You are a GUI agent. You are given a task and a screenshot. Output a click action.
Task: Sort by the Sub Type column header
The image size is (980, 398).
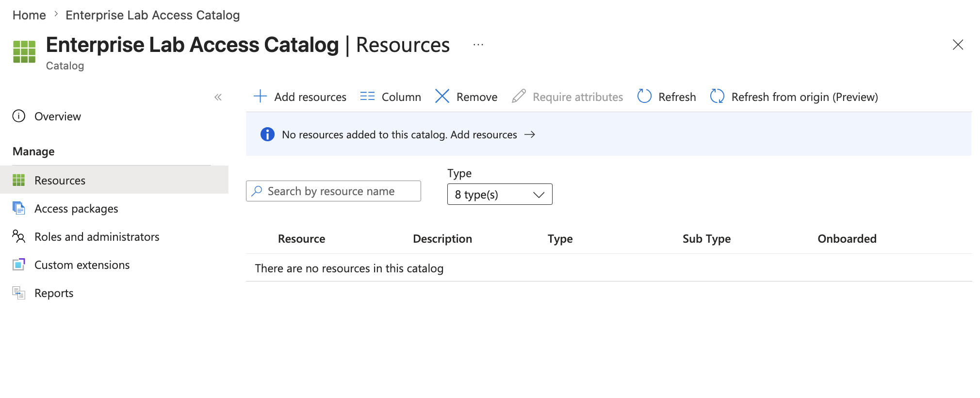click(706, 238)
